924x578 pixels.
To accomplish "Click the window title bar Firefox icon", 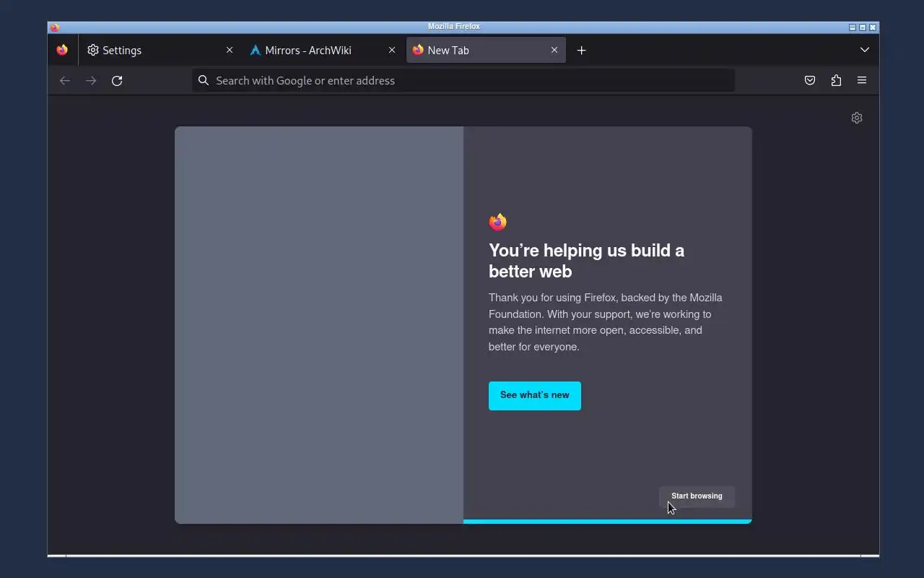I will [55, 27].
